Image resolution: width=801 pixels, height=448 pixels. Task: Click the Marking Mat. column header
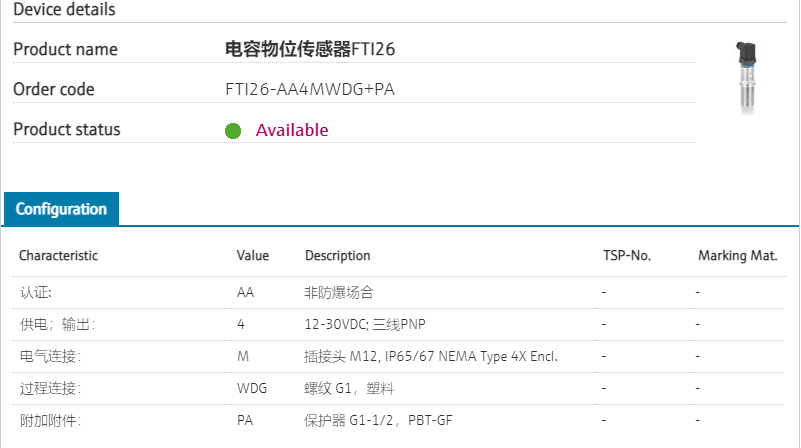737,256
